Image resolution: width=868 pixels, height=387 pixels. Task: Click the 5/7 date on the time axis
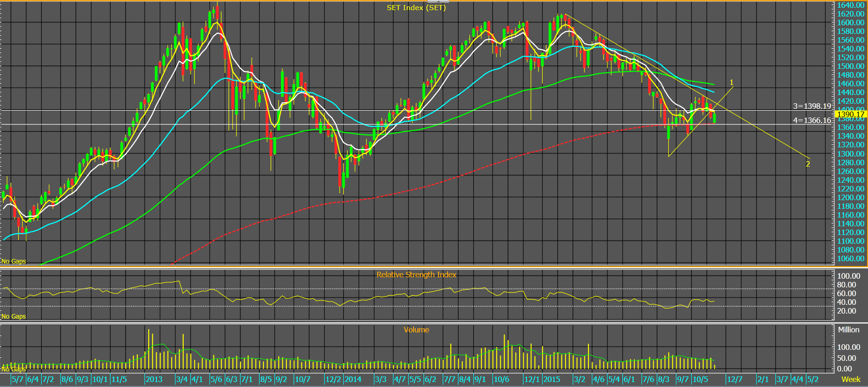pos(17,379)
